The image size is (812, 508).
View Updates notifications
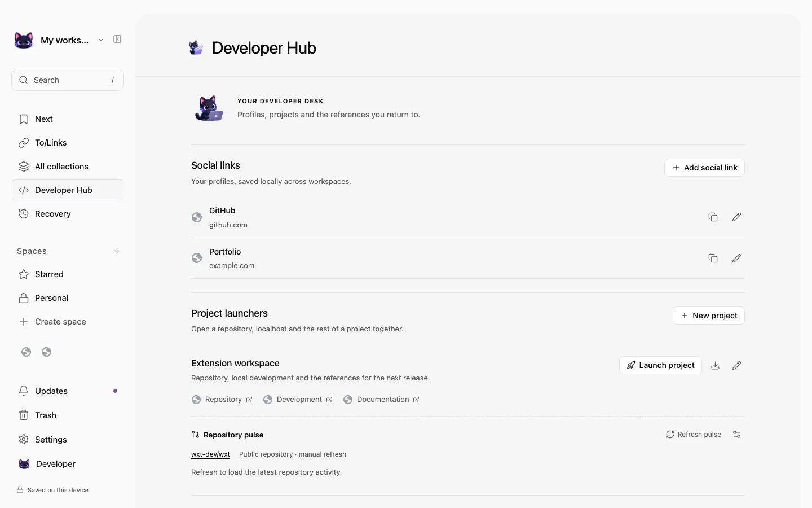coord(68,391)
